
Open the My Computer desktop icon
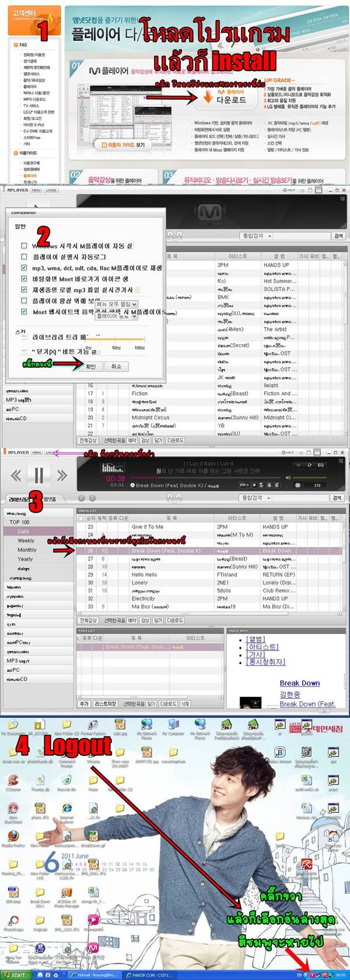[173, 727]
